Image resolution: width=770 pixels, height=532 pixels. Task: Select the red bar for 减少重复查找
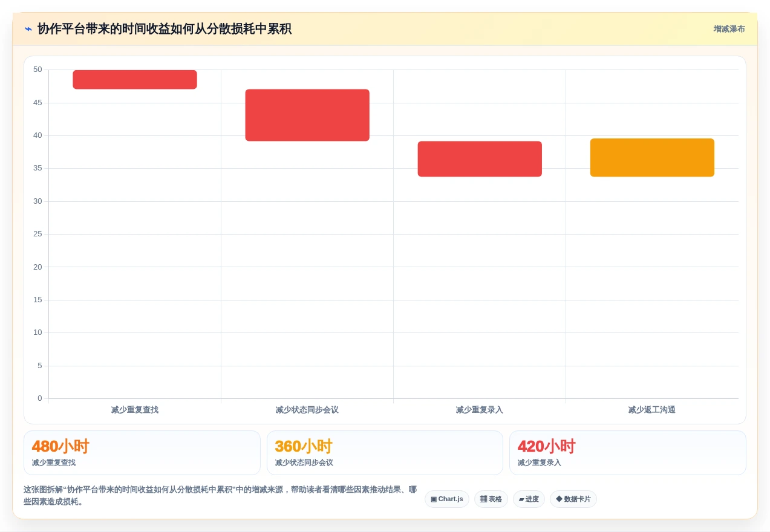(135, 80)
